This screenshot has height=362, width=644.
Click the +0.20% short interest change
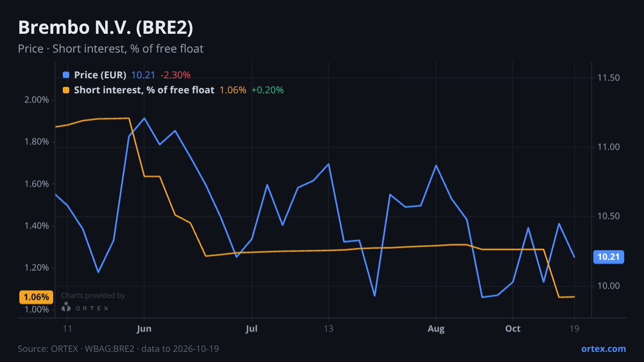(267, 90)
